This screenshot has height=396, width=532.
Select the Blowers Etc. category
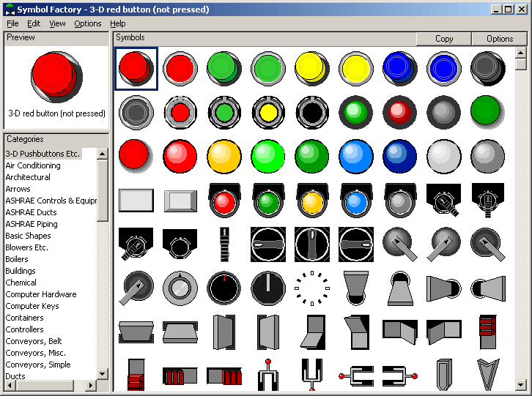27,247
